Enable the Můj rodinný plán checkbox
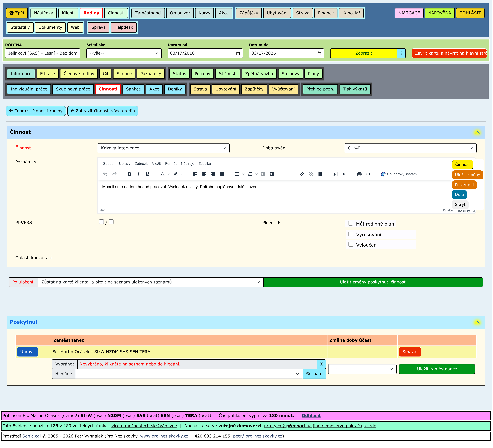493x448 pixels. (350, 223)
